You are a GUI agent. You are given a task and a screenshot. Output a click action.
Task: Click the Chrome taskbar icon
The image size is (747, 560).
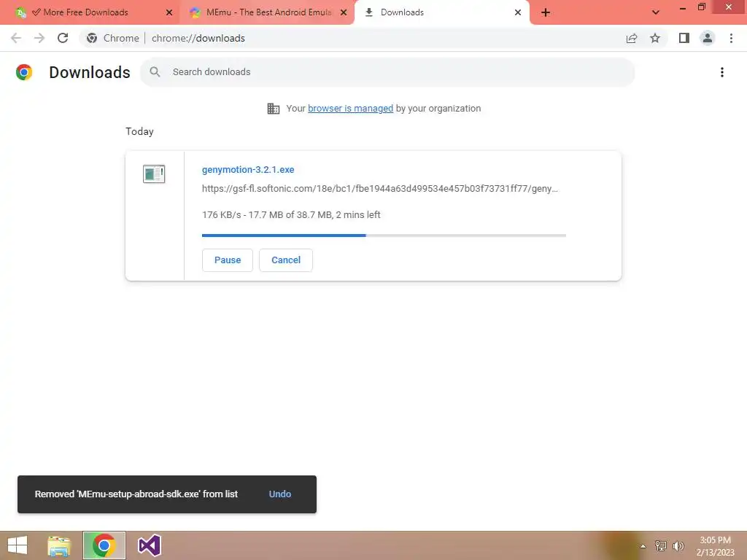click(104, 545)
